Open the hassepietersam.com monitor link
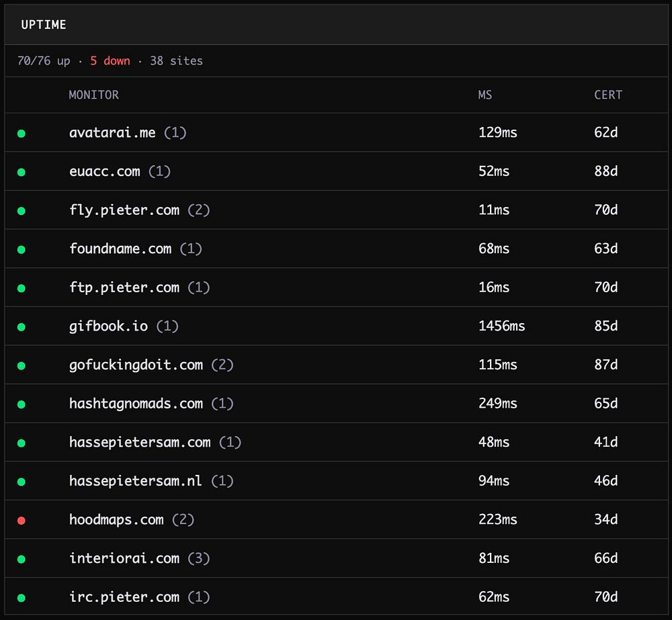Image resolution: width=672 pixels, height=620 pixels. click(x=140, y=442)
